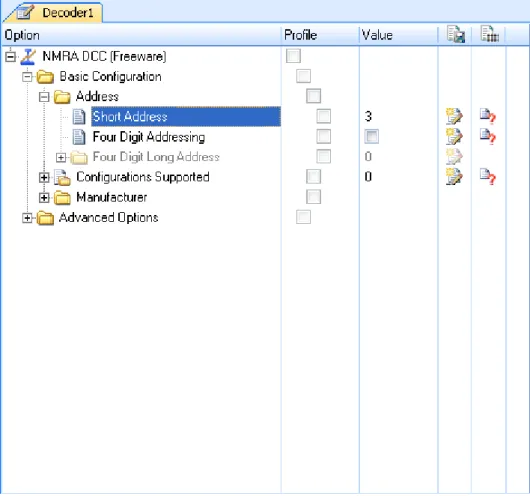Click the Configurations Supported folder-document icon
This screenshot has width=530, height=496.
(x=62, y=177)
